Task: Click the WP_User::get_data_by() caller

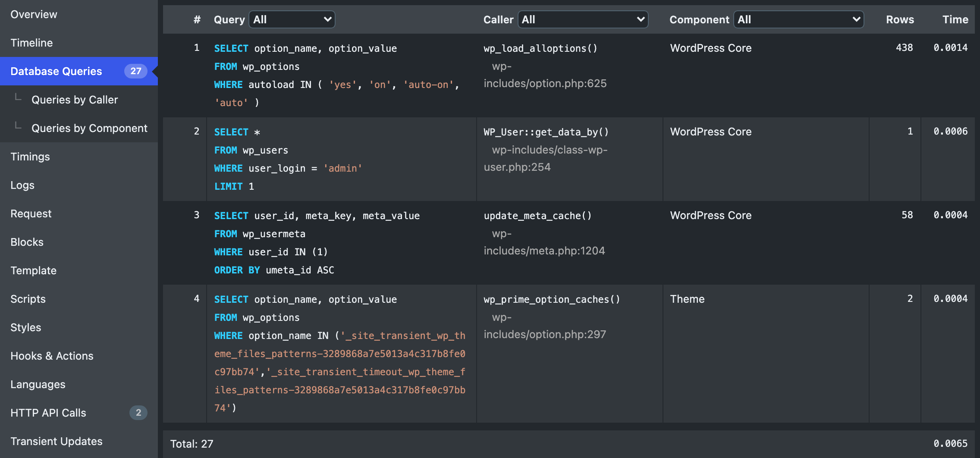Action: coord(546,132)
